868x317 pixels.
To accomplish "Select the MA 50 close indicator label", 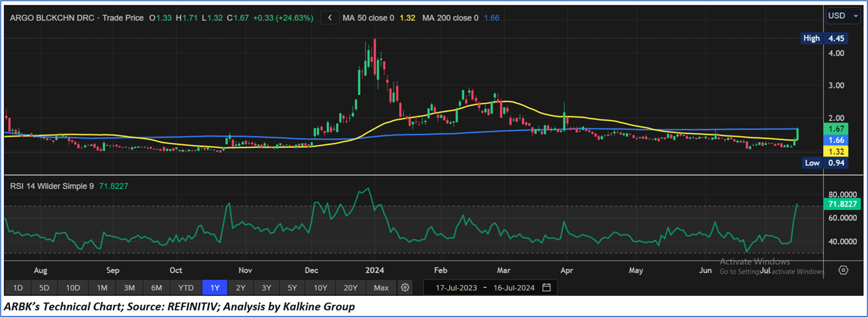I will coord(368,18).
